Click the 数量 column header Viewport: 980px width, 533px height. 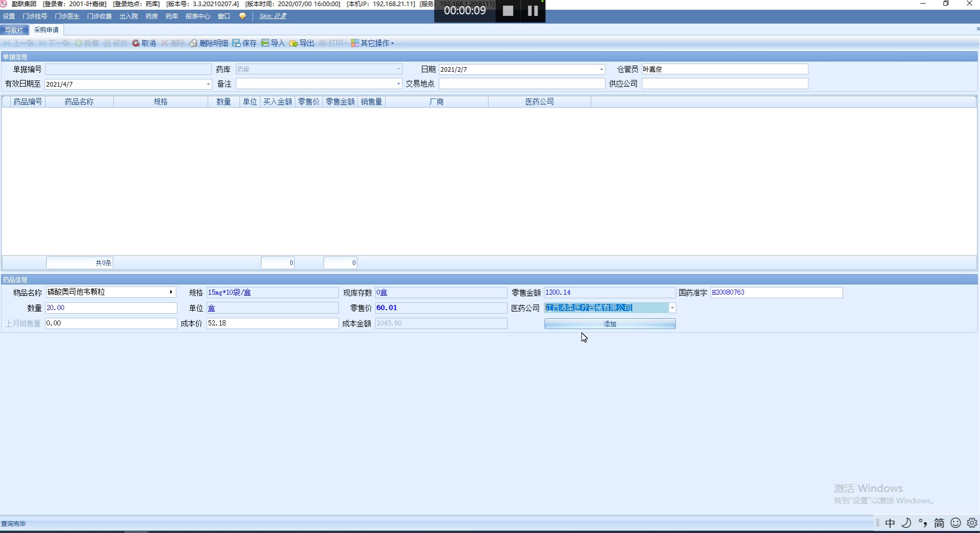point(223,102)
